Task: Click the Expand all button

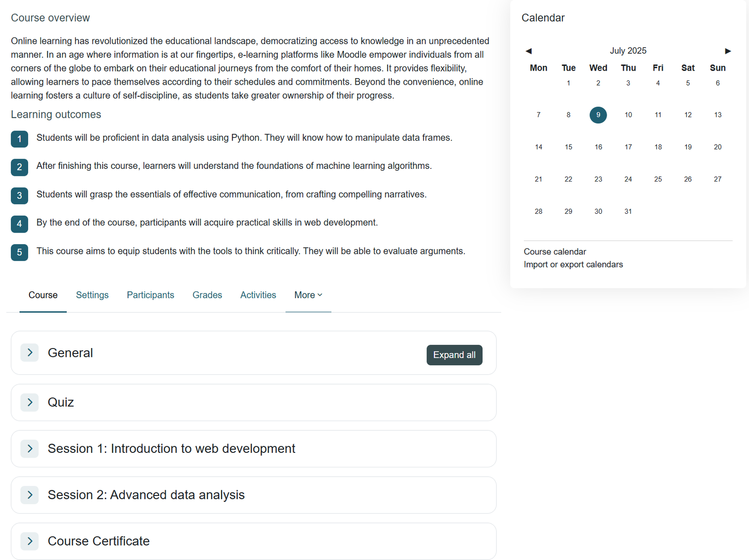Action: 454,355
